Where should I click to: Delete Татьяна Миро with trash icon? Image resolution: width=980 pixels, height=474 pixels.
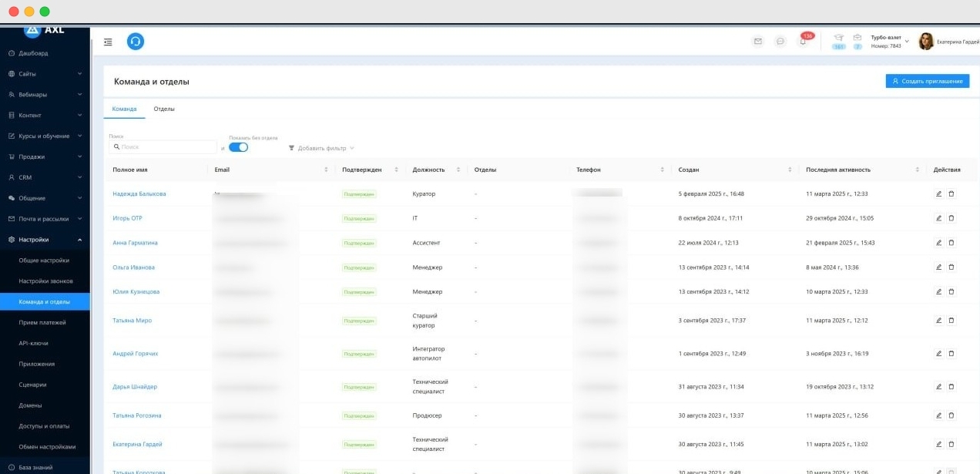point(951,321)
